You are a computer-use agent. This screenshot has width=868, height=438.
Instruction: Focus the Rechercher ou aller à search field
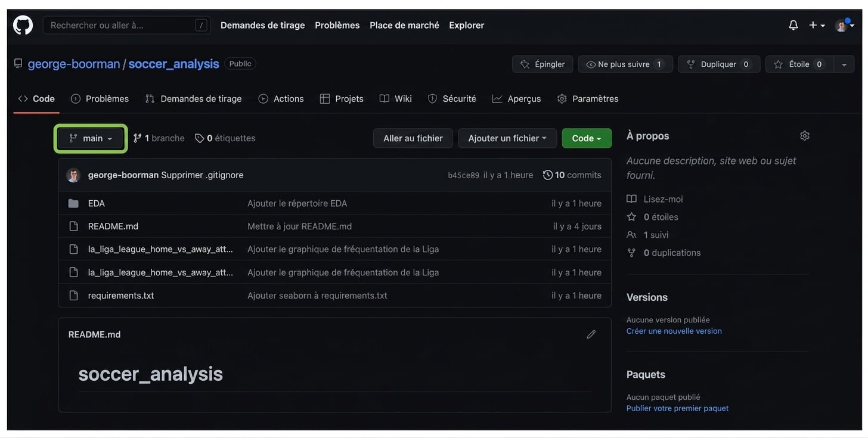127,25
